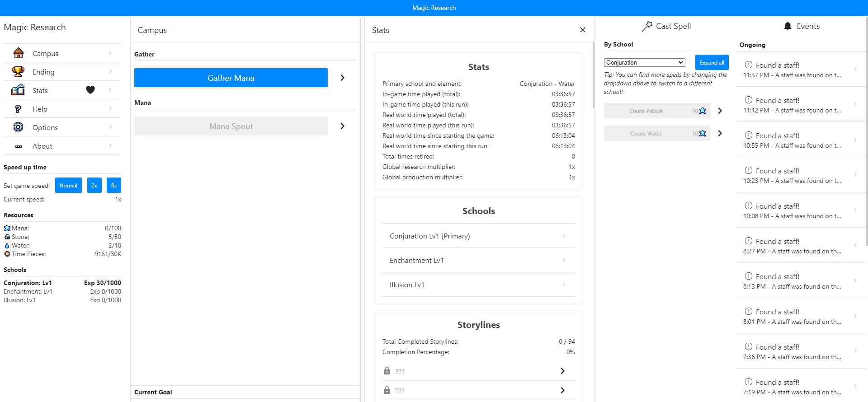
Task: Close the Stats panel
Action: 582,30
